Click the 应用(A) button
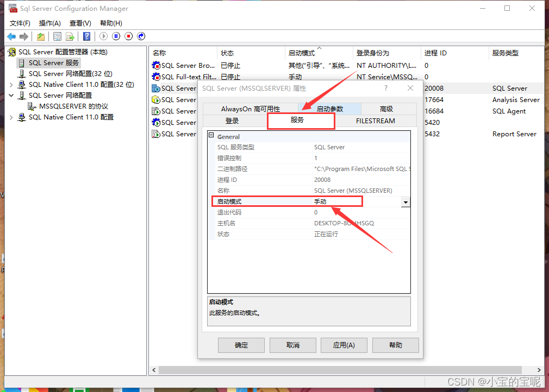 point(344,345)
